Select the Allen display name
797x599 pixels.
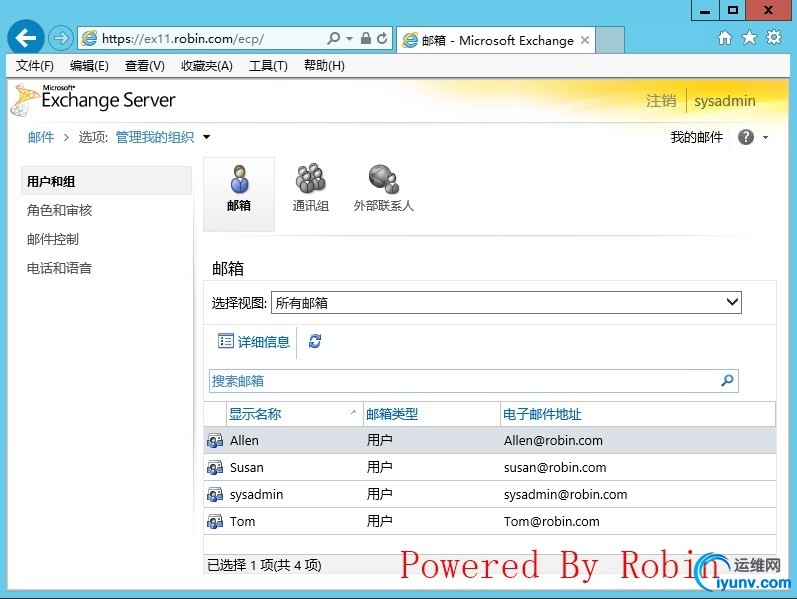coord(244,440)
